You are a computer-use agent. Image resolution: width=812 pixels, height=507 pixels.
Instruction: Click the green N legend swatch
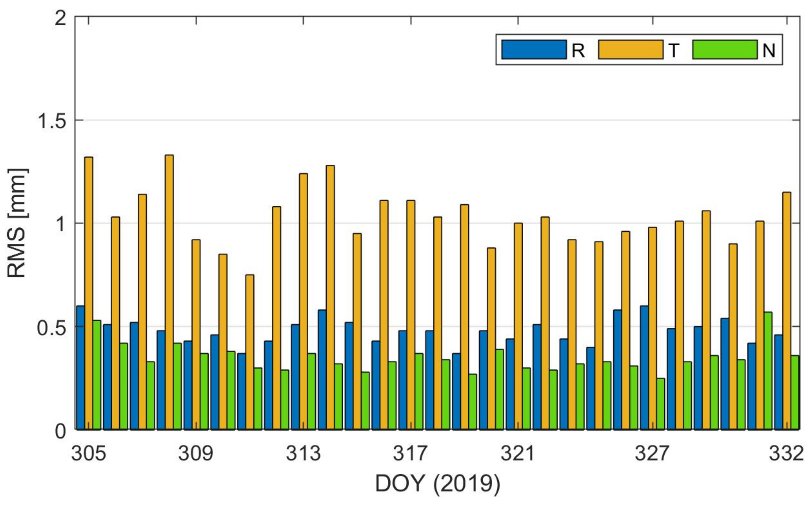pyautogui.click(x=725, y=50)
